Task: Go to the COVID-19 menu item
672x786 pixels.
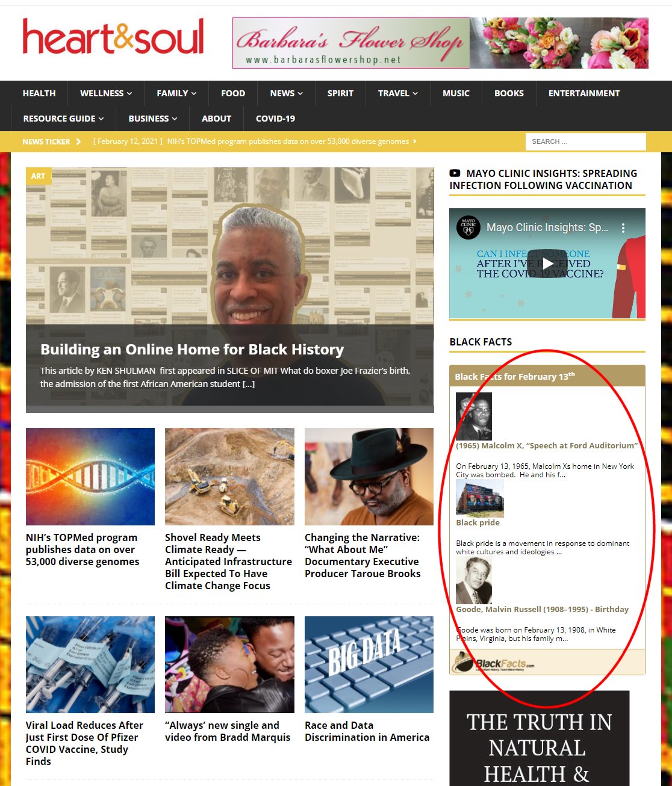Action: pyautogui.click(x=275, y=119)
